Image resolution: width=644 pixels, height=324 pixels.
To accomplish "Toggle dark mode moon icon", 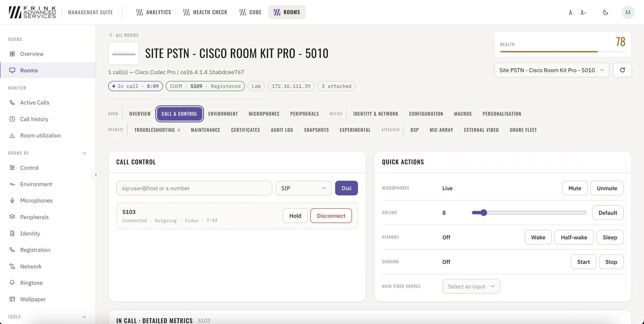I will (x=605, y=12).
